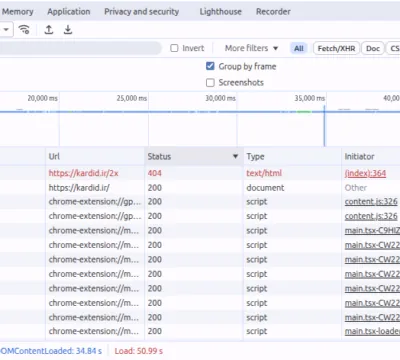Open throttling dropdown arrow in toolbar
This screenshot has height=360, width=400.
tap(6, 30)
